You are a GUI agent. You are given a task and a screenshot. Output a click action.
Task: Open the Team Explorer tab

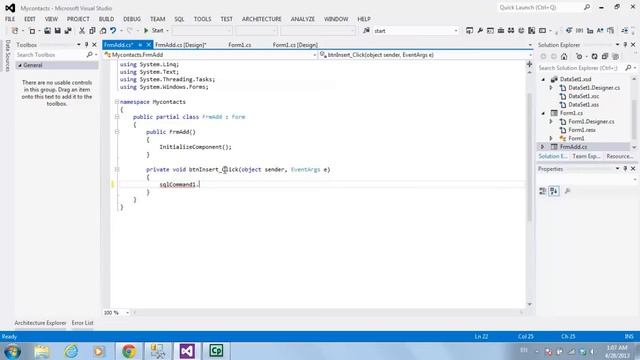click(x=586, y=156)
